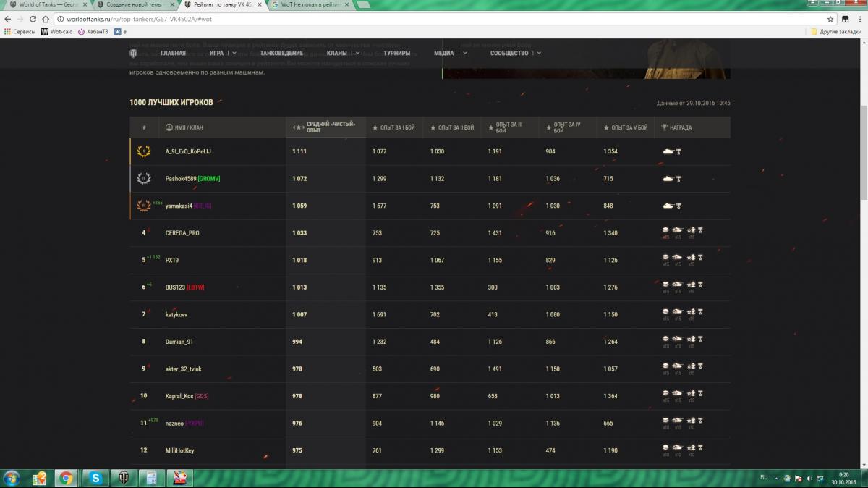
Task: Open the Chrome menu button
Action: pyautogui.click(x=859, y=20)
